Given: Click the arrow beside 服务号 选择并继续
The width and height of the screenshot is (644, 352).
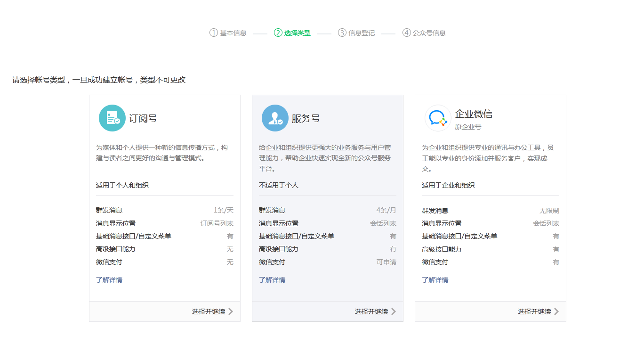Looking at the screenshot, I should coord(394,311).
